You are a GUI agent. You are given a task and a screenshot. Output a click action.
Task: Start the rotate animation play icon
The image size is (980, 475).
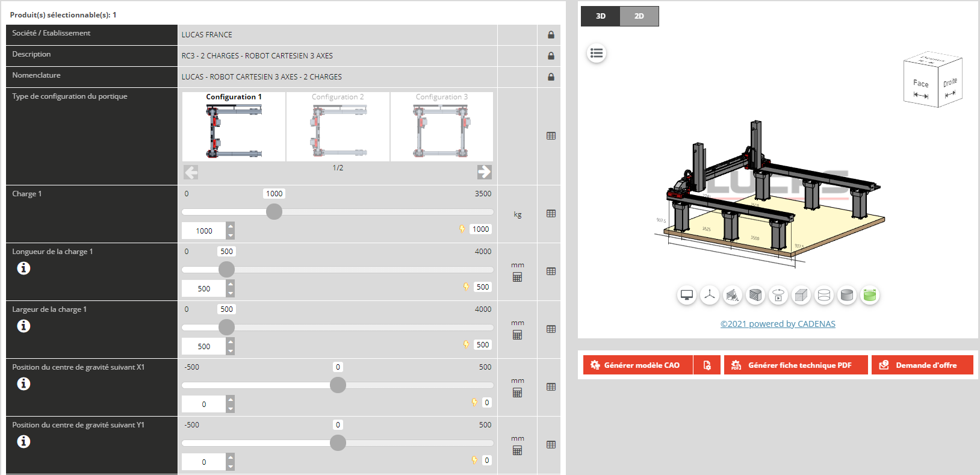click(x=778, y=295)
